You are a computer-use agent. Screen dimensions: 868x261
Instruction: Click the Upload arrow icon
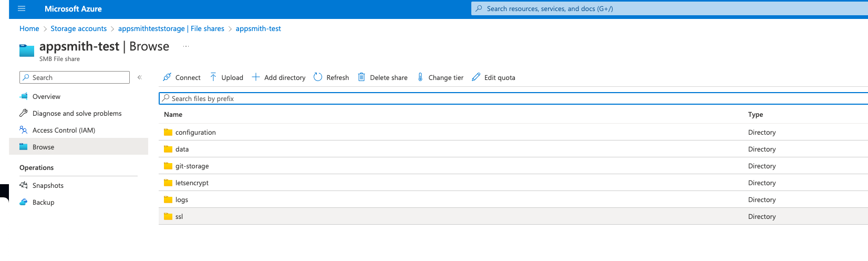click(213, 77)
